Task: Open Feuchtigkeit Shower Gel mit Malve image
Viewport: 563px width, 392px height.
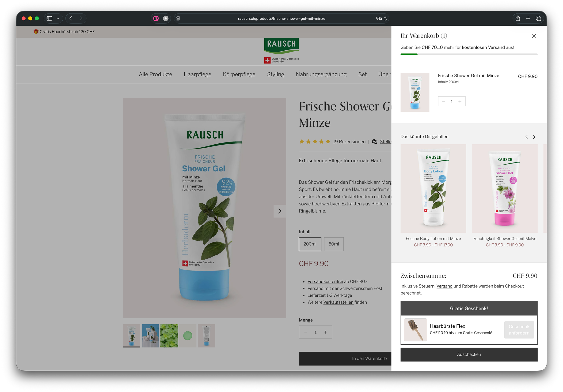Action: 505,188
